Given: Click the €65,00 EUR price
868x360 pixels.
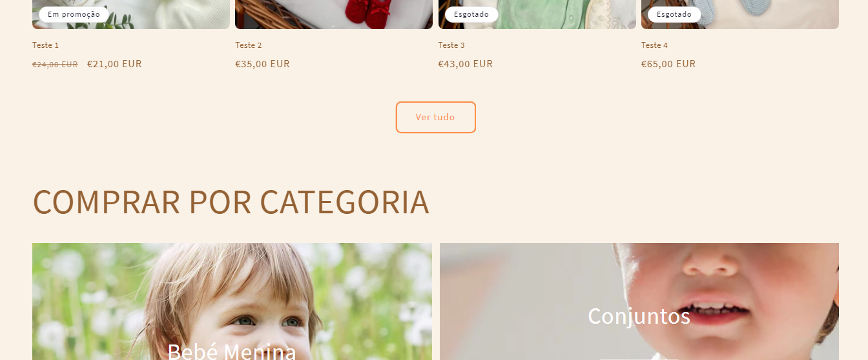Looking at the screenshot, I should click(668, 64).
